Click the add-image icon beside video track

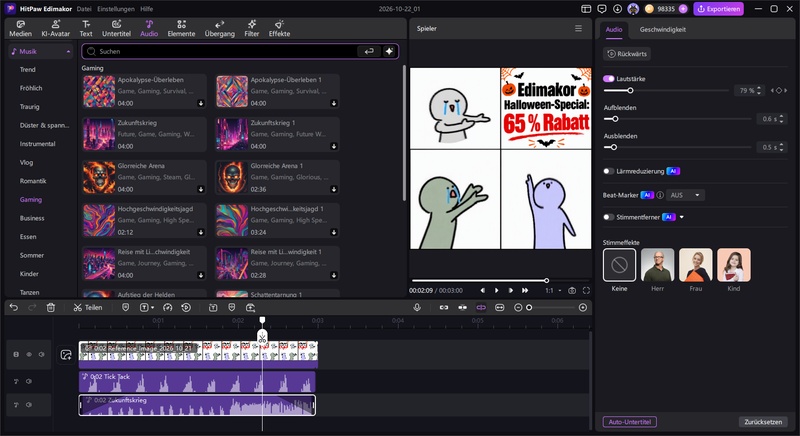[x=66, y=355]
